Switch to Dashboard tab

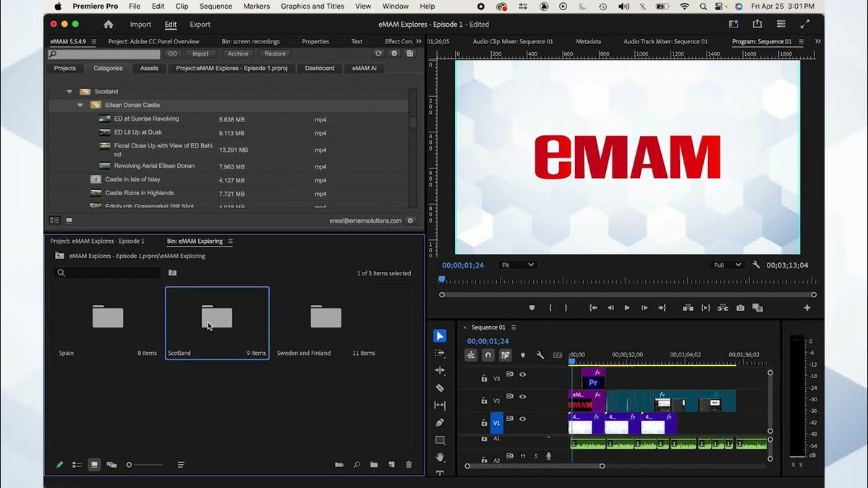320,68
